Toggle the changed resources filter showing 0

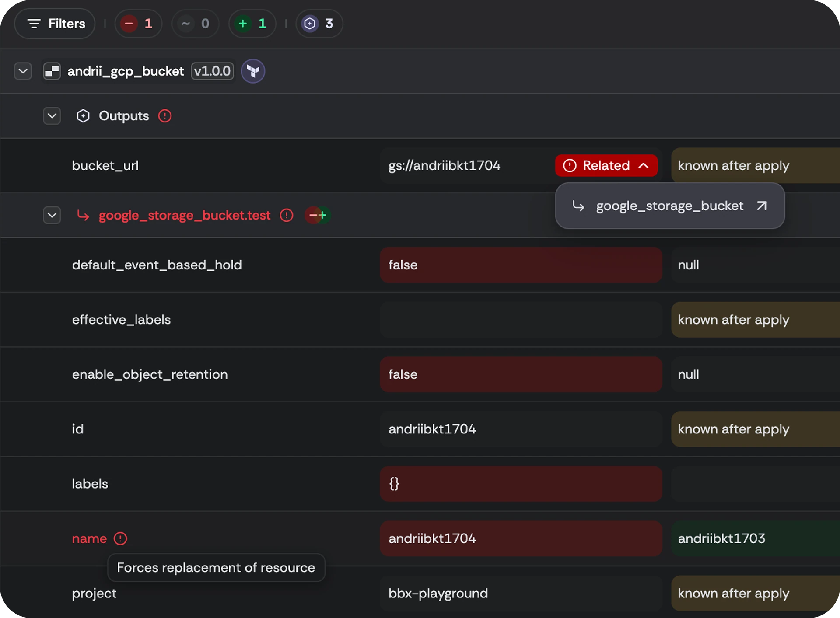click(x=195, y=24)
